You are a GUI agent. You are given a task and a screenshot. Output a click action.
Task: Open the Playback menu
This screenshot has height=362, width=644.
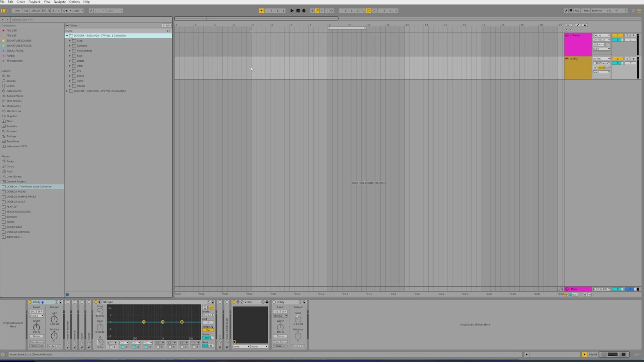coord(35,2)
